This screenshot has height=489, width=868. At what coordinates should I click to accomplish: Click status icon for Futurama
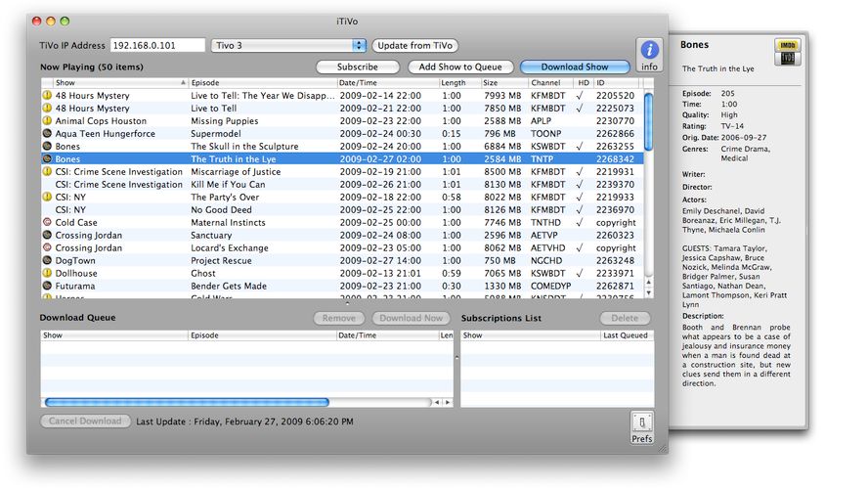tap(47, 286)
